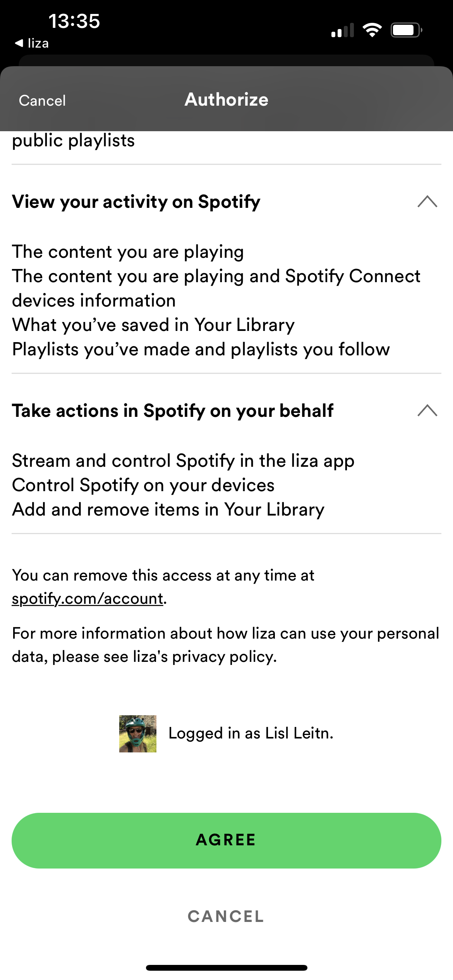Tap Logged in as Lisl Leitn text
The height and width of the screenshot is (980, 453).
251,733
